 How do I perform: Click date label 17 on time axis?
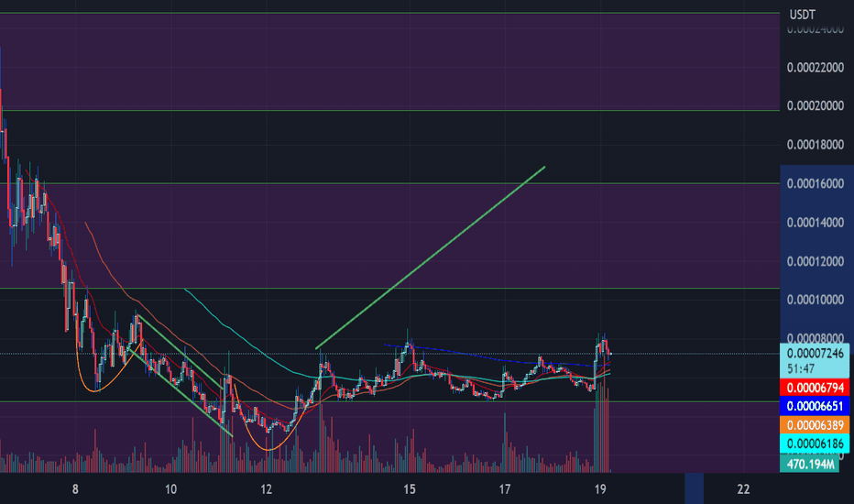pyautogui.click(x=504, y=489)
